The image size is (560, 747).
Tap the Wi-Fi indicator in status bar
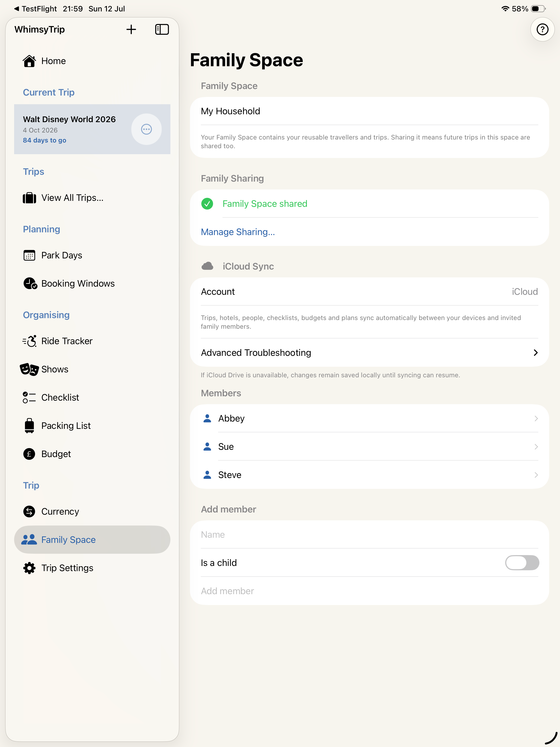[505, 9]
